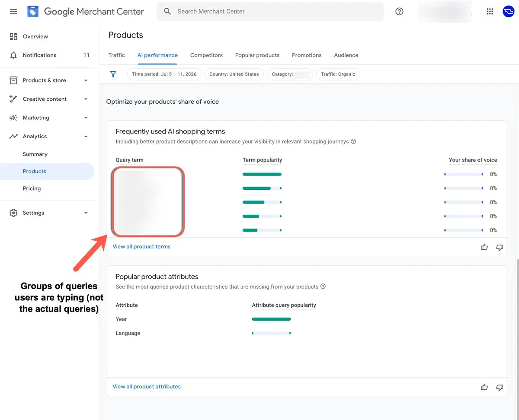Click info icon beside AI shopping terms description

coord(353,141)
